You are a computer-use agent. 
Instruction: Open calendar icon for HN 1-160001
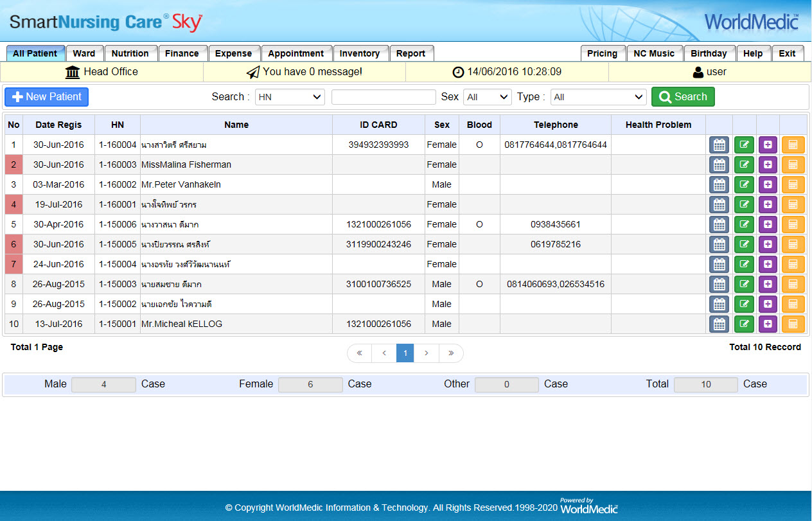pyautogui.click(x=719, y=205)
